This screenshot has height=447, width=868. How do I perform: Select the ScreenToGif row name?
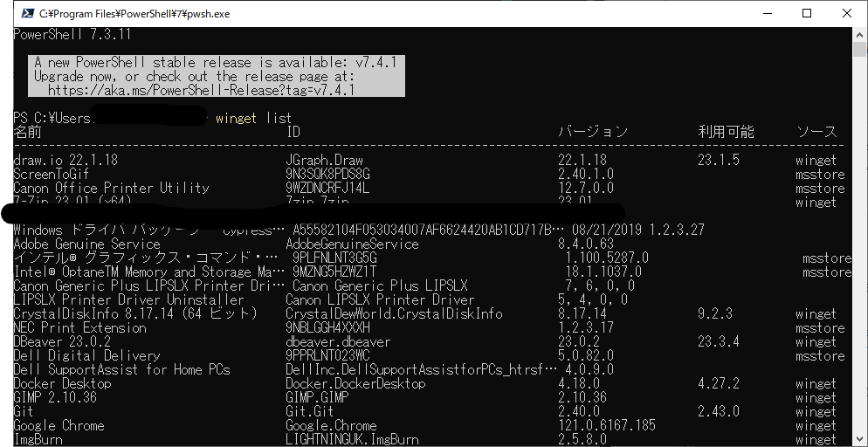pos(51,174)
